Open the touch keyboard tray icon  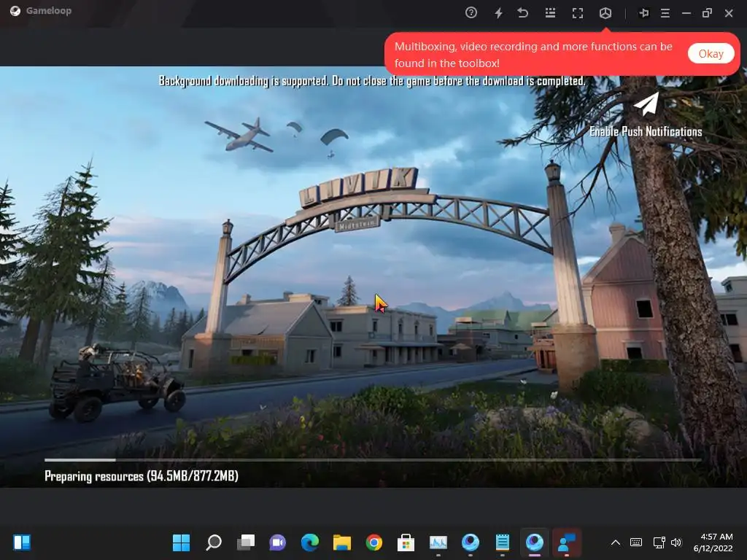click(636, 542)
